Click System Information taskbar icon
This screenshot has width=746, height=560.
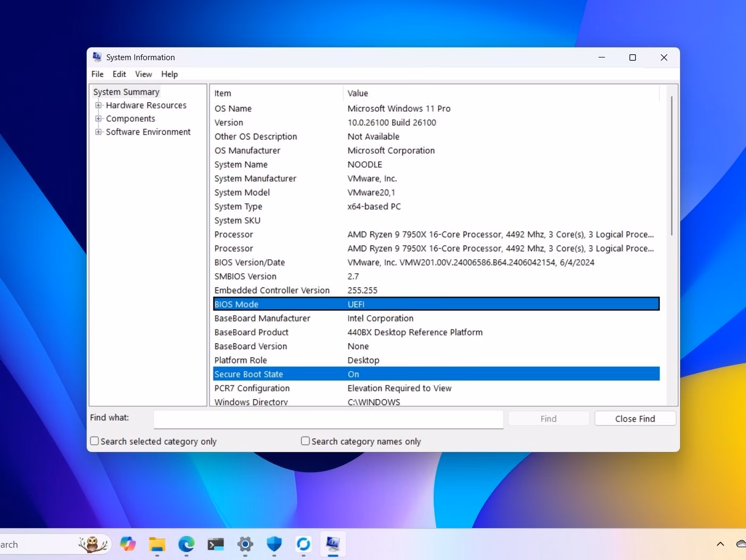333,544
